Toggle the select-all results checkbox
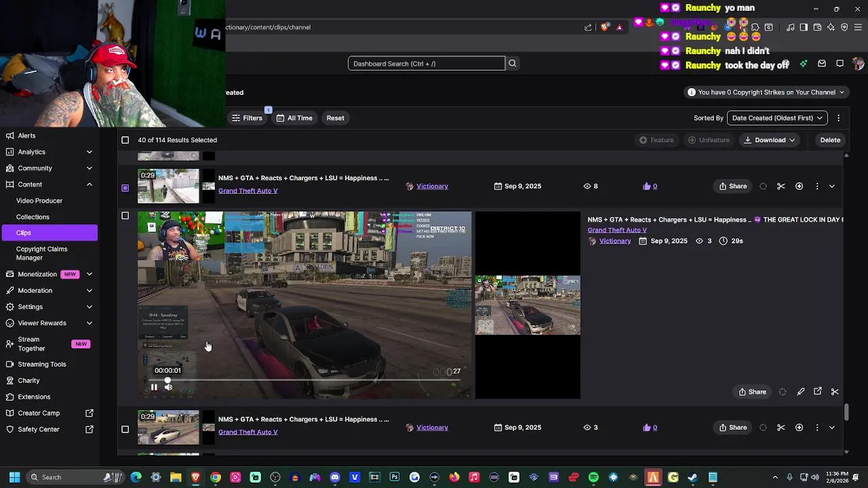868x488 pixels. (125, 140)
